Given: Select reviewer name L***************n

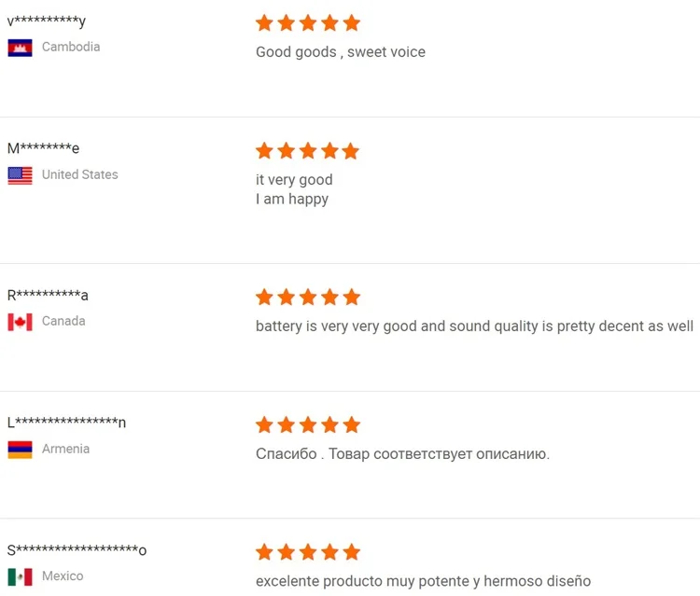Looking at the screenshot, I should point(66,423).
